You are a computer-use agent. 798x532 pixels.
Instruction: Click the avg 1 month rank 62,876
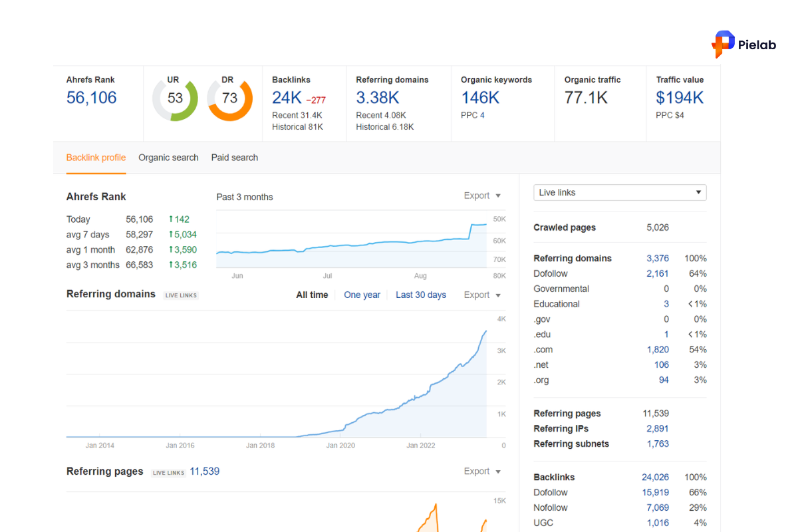coord(140,250)
